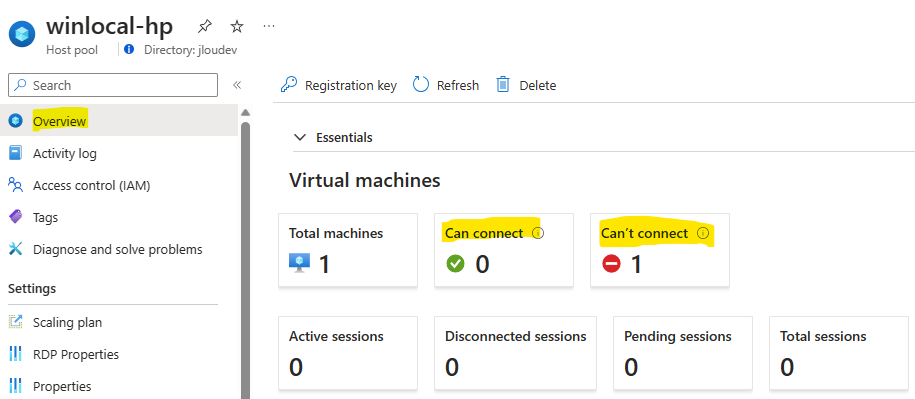Open the Total machines tile
The height and width of the screenshot is (399, 915).
click(x=348, y=250)
